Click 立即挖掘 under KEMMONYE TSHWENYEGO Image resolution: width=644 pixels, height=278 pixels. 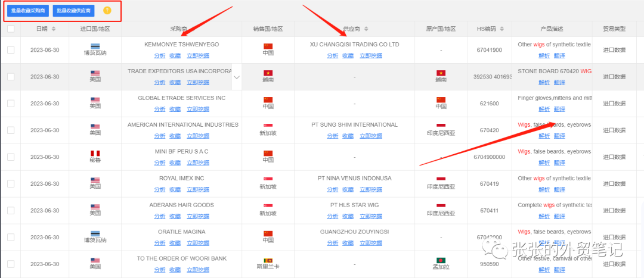tap(198, 55)
